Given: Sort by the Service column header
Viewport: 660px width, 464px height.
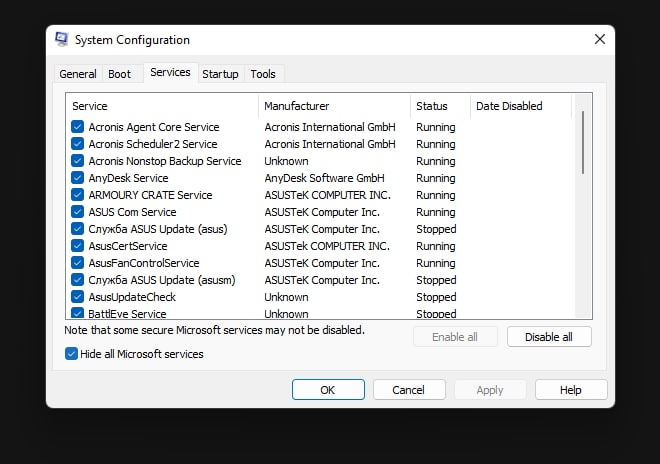Looking at the screenshot, I should (x=162, y=106).
